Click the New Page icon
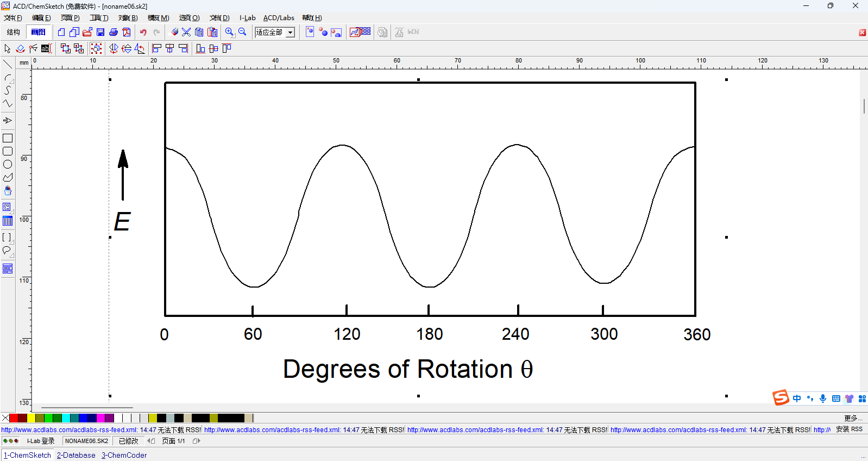This screenshot has width=868, height=461. [61, 33]
